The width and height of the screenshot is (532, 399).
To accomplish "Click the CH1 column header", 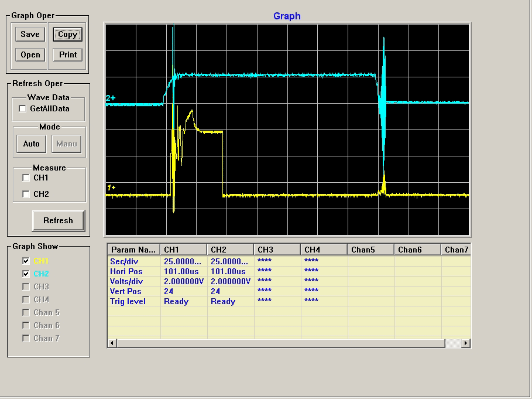I will coord(184,250).
